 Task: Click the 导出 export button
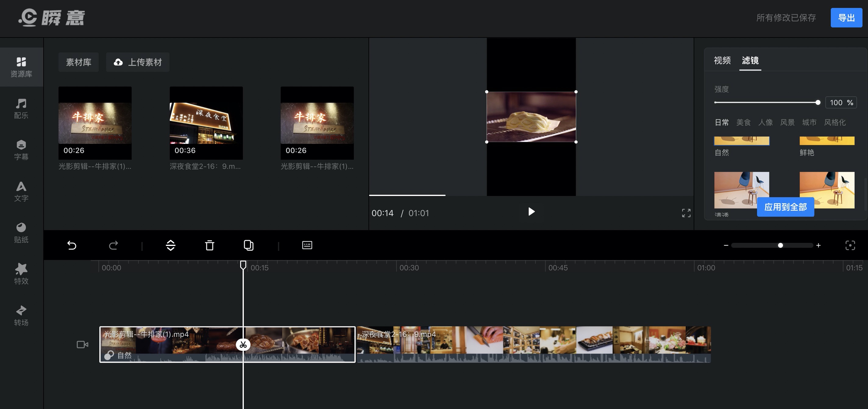[846, 18]
